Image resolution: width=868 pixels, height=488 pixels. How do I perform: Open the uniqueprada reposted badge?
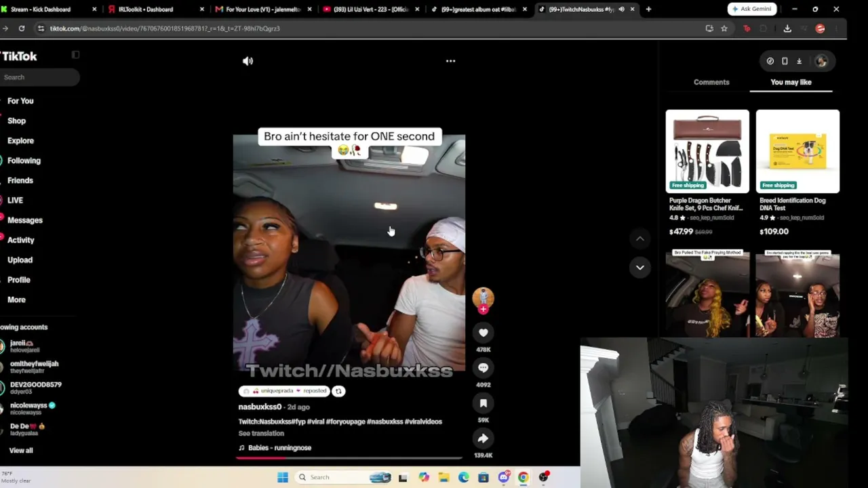pos(285,391)
